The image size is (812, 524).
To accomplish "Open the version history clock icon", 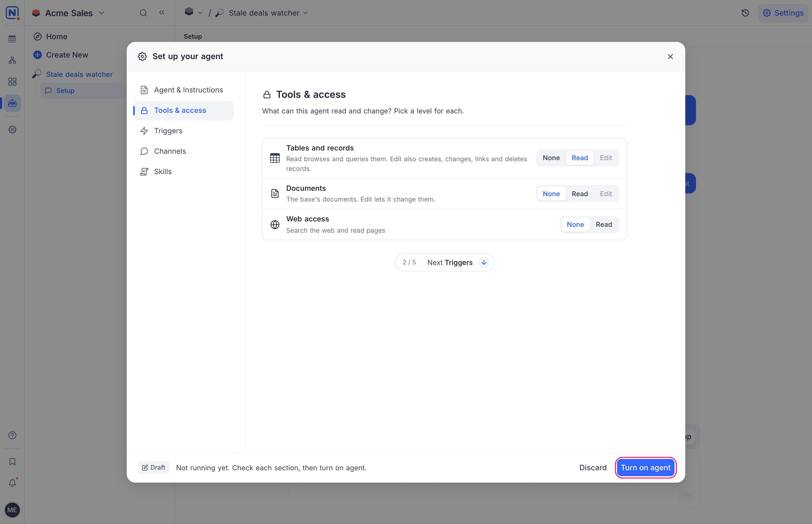I will pyautogui.click(x=745, y=13).
